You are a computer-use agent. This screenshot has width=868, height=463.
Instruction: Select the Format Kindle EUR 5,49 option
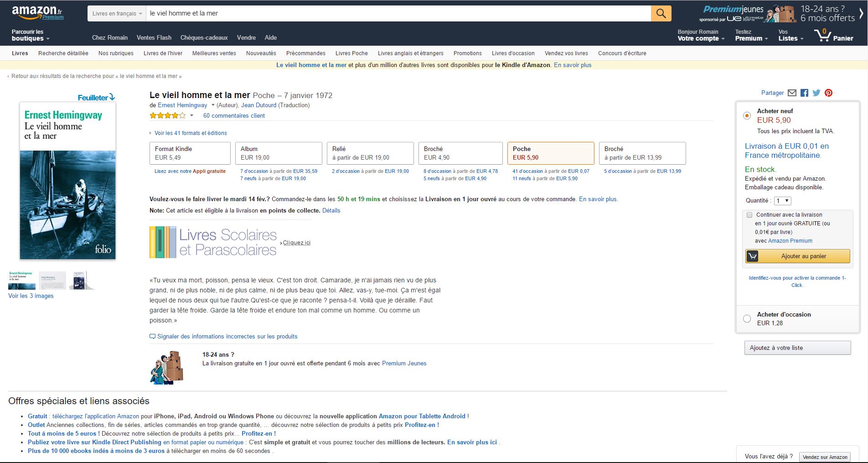[x=190, y=153]
